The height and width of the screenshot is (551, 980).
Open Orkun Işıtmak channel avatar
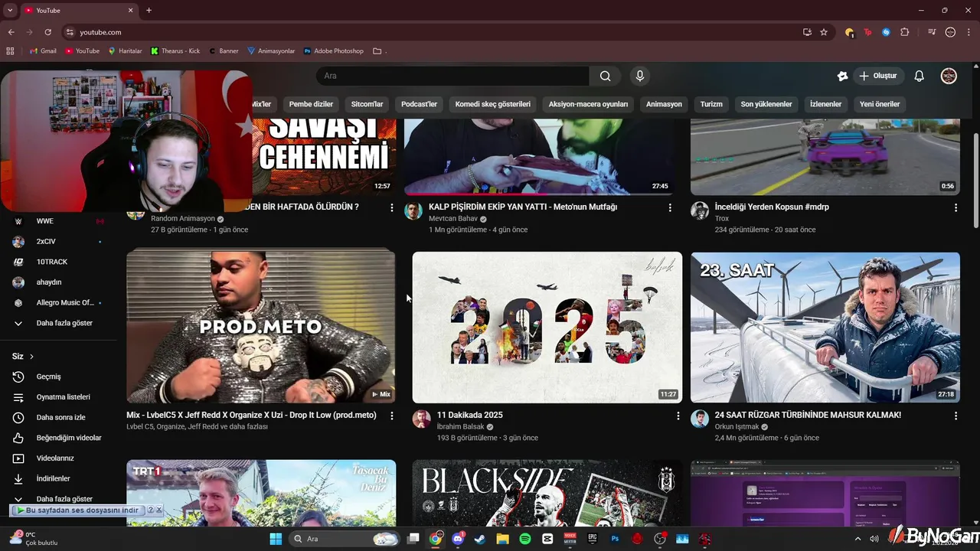[700, 419]
